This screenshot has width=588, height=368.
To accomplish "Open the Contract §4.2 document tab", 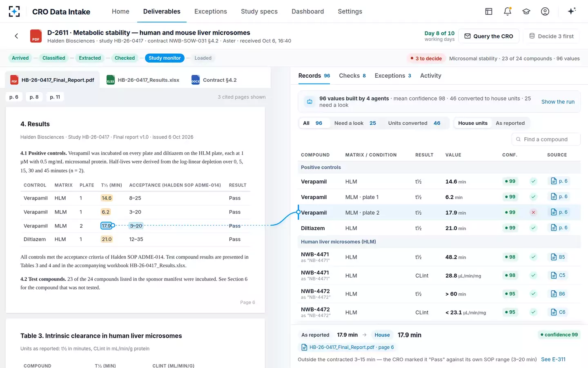I will (x=214, y=80).
